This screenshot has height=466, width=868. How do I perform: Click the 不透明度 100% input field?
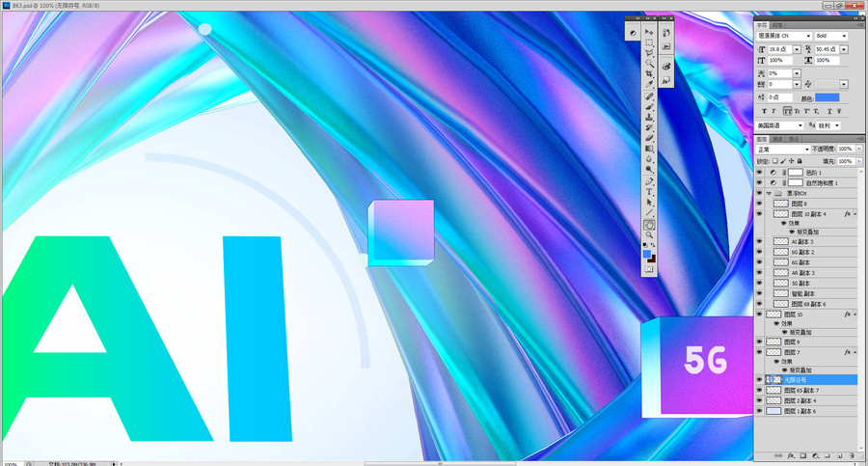845,149
